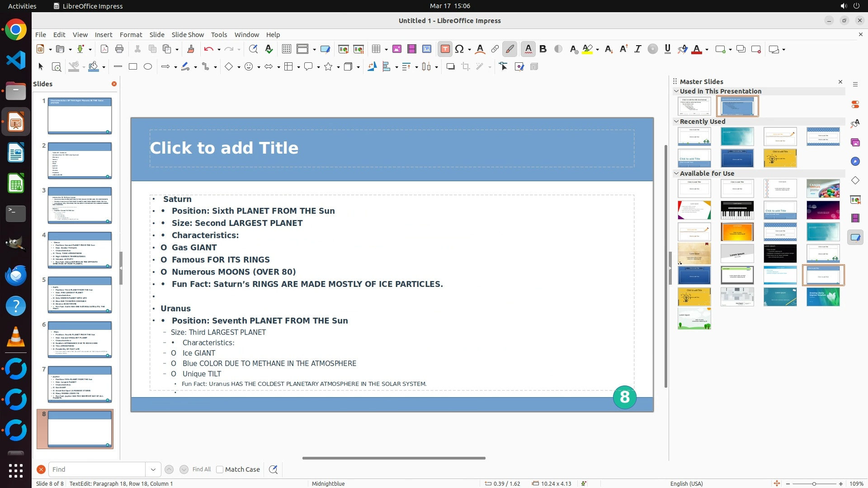Click the Start from First Slide icon
868x488 pixels.
click(343, 49)
